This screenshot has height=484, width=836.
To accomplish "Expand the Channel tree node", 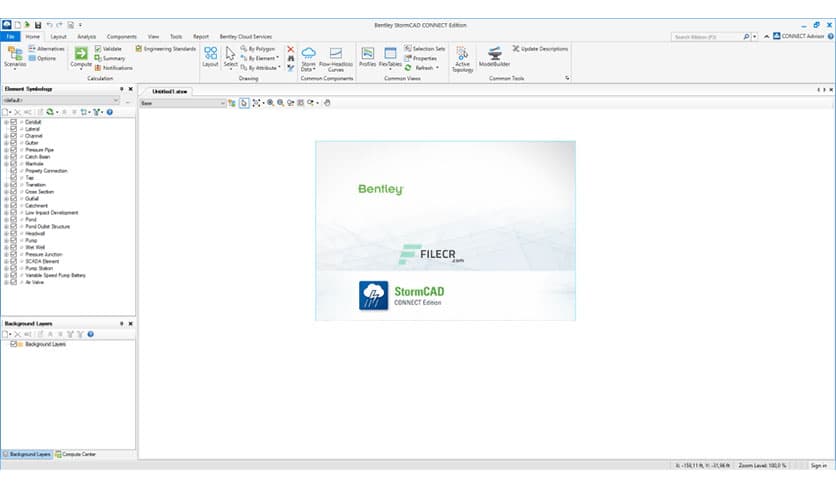I will pyautogui.click(x=6, y=136).
